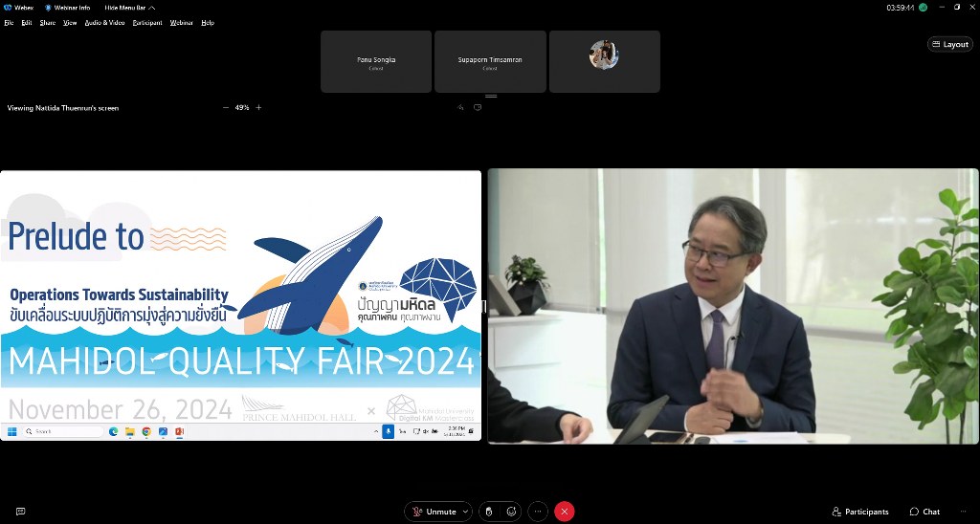Click the 03:59:44 time display
The width and height of the screenshot is (980, 524).
point(900,8)
